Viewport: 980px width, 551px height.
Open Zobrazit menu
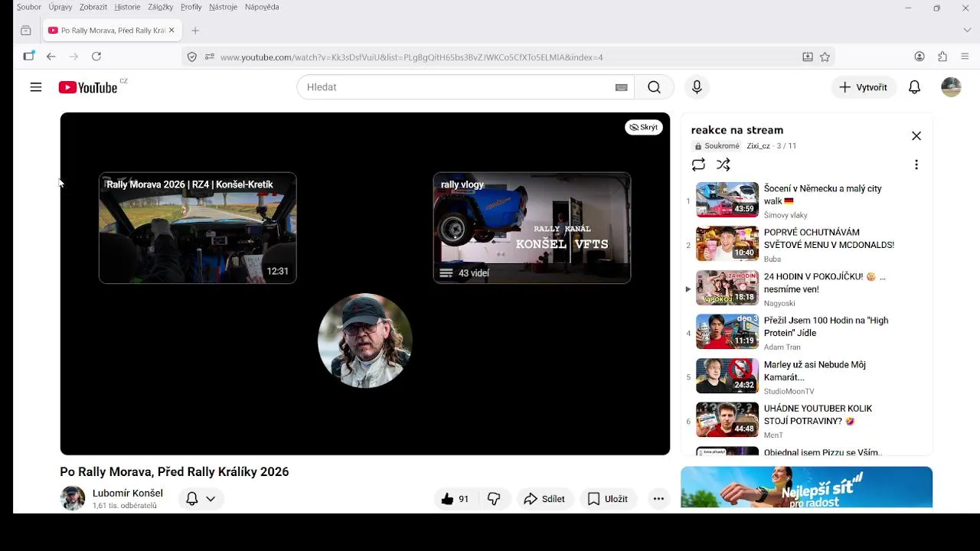tap(93, 7)
